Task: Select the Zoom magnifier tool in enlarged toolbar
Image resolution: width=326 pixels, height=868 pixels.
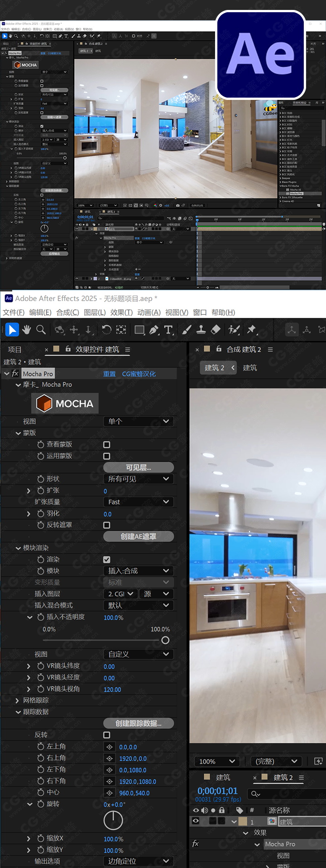Action: click(41, 330)
